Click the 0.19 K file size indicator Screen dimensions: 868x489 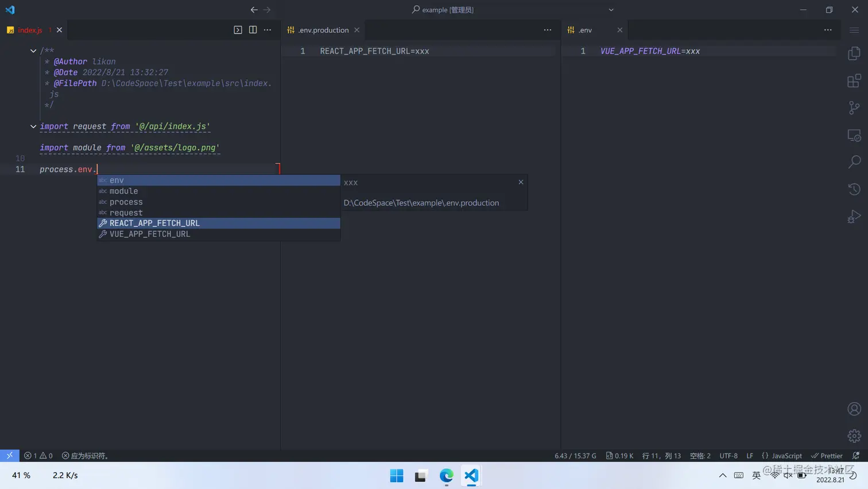click(620, 456)
